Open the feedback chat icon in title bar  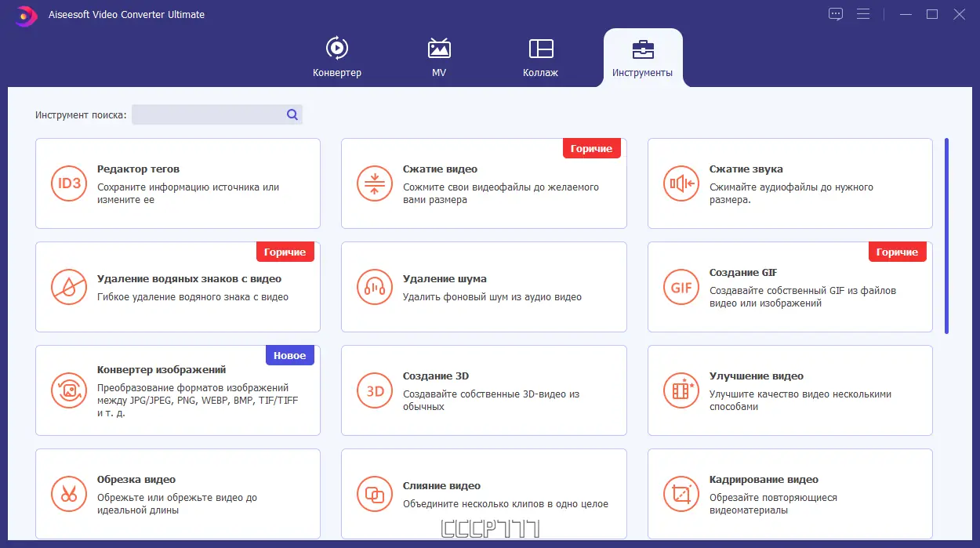coord(836,14)
